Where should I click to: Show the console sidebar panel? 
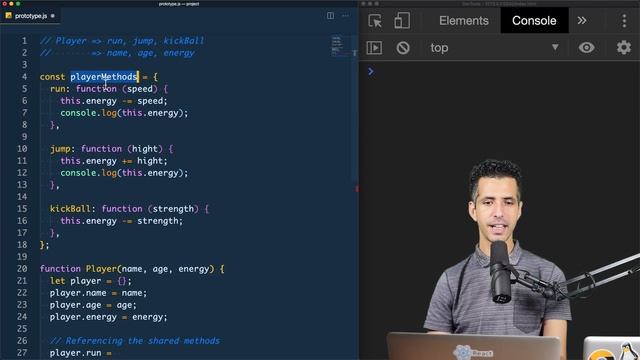tap(374, 48)
